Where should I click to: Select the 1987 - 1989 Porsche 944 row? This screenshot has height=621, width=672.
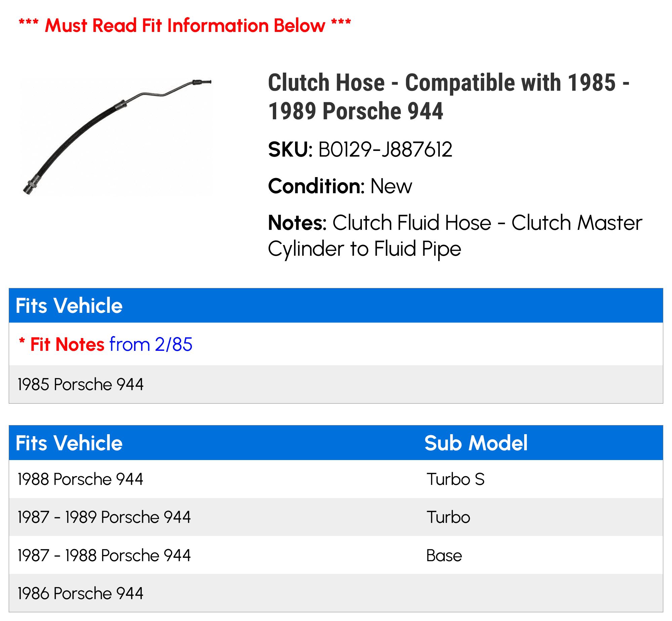click(336, 517)
